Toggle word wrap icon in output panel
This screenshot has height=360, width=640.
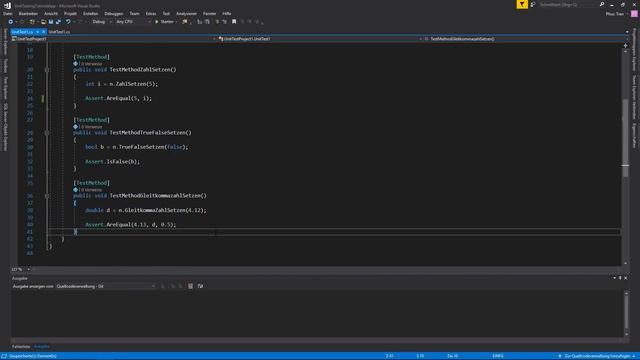point(200,286)
